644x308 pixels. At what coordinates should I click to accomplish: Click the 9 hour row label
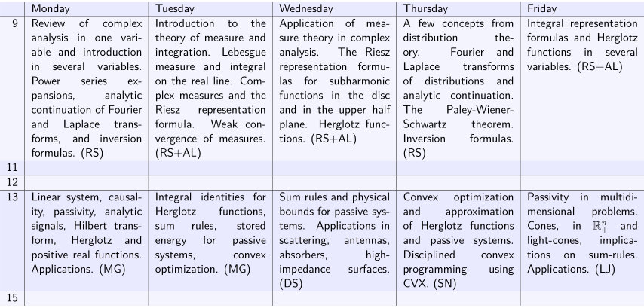[x=15, y=23]
